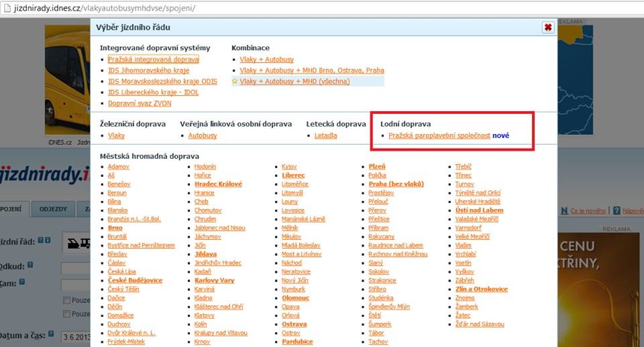Open Pražská integrovaná doprava timetable

click(x=153, y=60)
